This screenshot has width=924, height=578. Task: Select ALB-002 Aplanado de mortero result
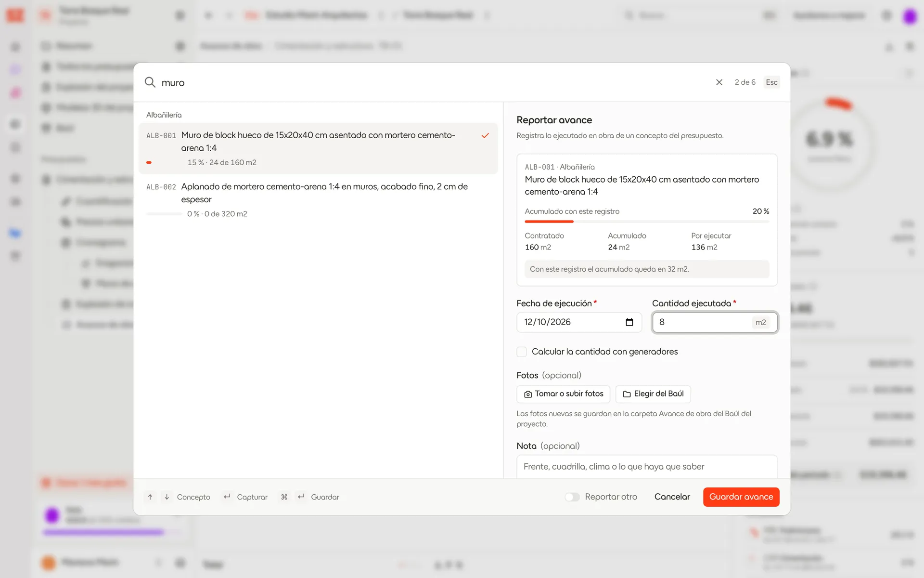318,199
